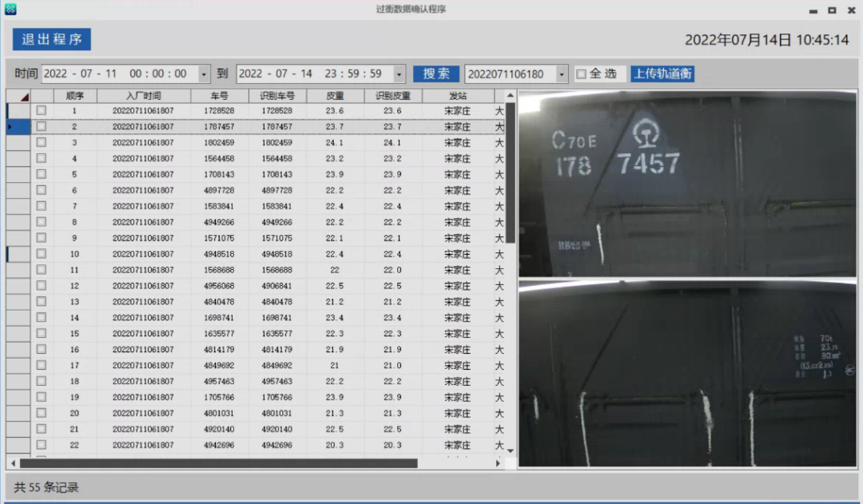Select car number cell 1802459 in row 3
The height and width of the screenshot is (504, 863).
pyautogui.click(x=219, y=142)
